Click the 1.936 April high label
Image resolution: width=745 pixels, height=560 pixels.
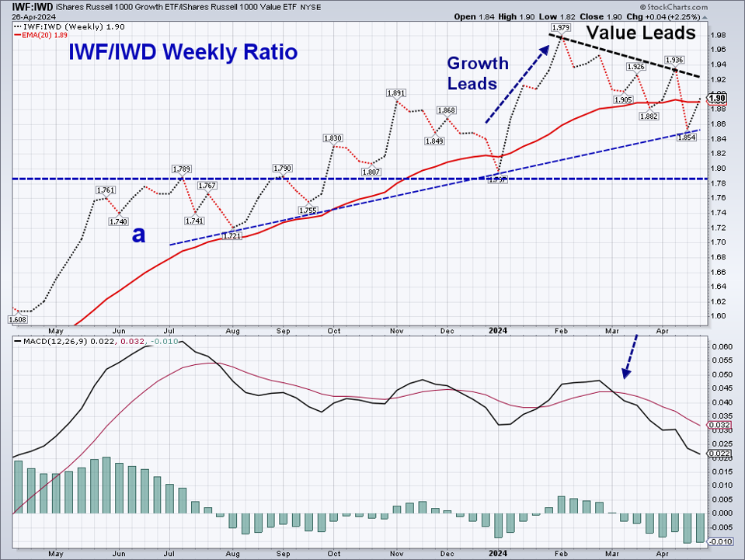coord(674,60)
